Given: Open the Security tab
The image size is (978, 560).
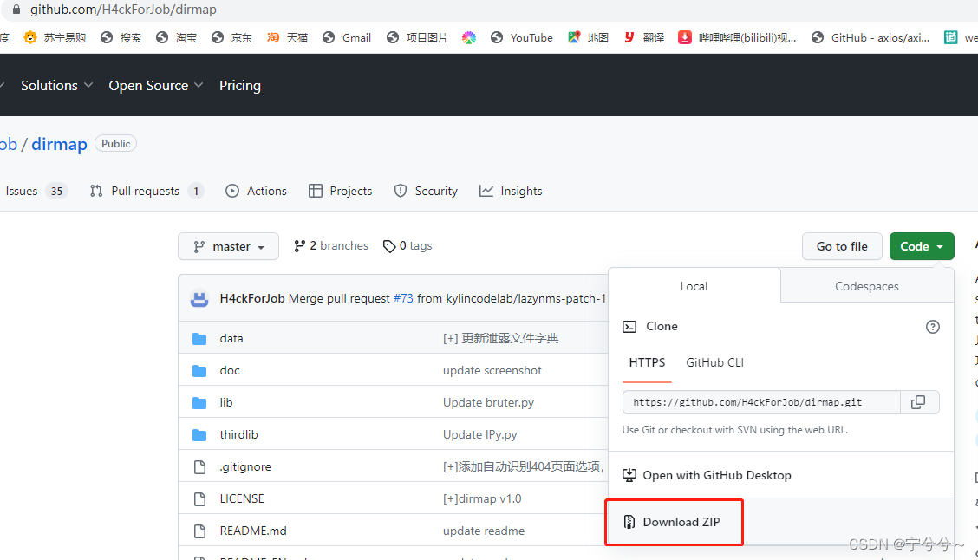Looking at the screenshot, I should tap(426, 191).
